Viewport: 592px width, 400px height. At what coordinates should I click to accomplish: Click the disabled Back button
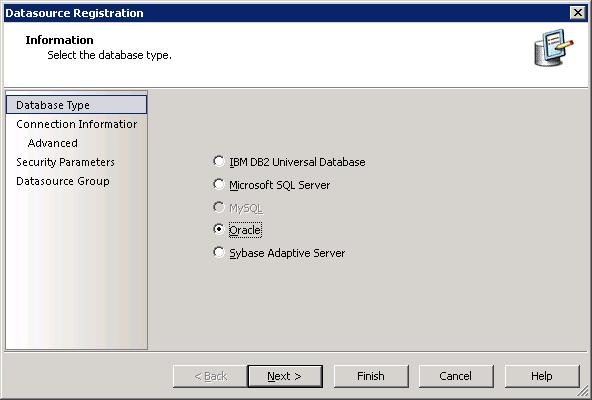tap(210, 376)
